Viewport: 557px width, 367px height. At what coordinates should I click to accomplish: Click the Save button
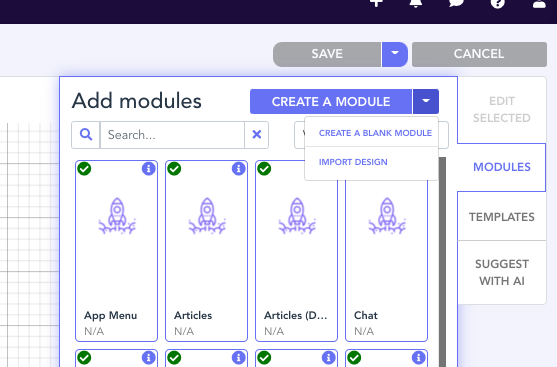pyautogui.click(x=327, y=54)
